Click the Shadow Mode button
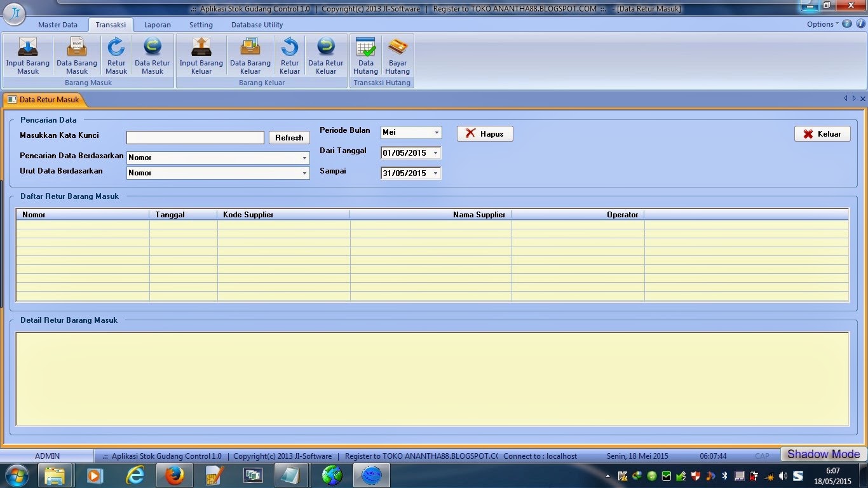 click(x=823, y=454)
